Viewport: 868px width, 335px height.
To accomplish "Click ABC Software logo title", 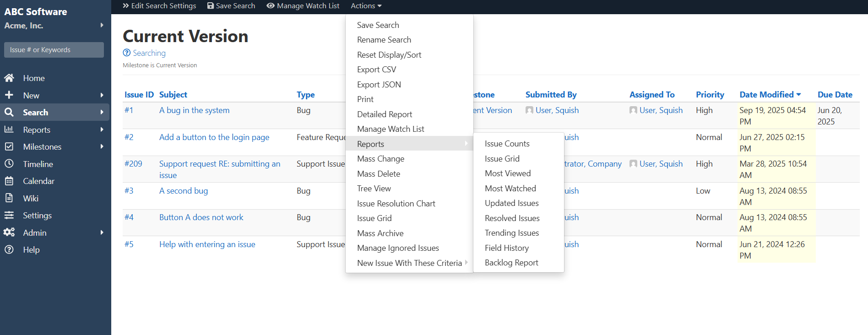I will tap(36, 12).
